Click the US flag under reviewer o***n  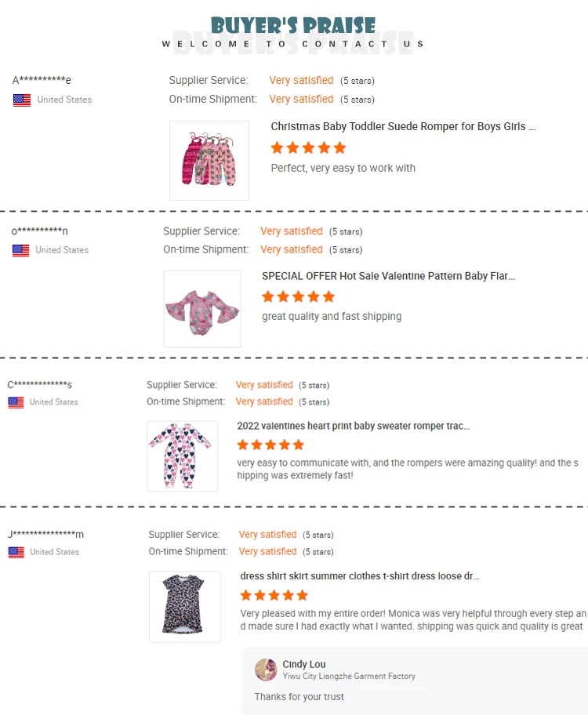point(21,251)
